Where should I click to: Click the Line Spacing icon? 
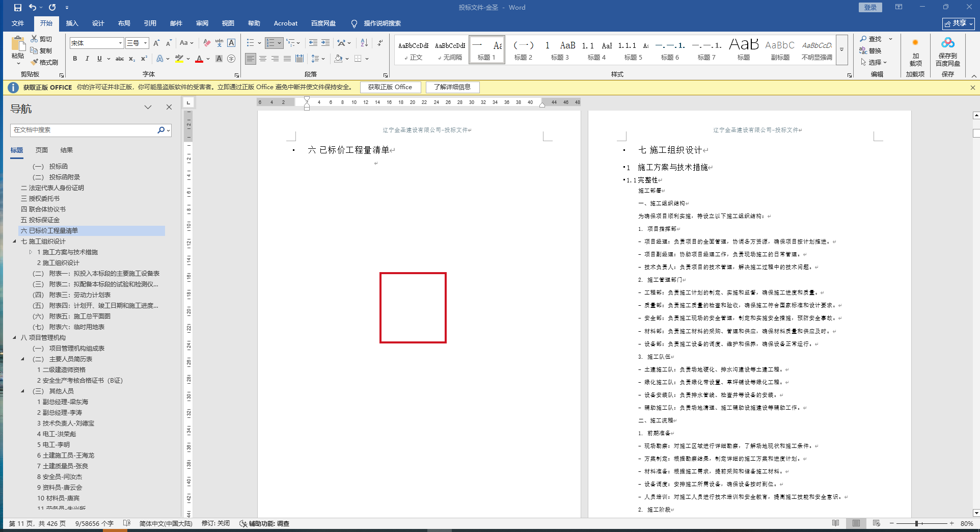click(x=315, y=59)
